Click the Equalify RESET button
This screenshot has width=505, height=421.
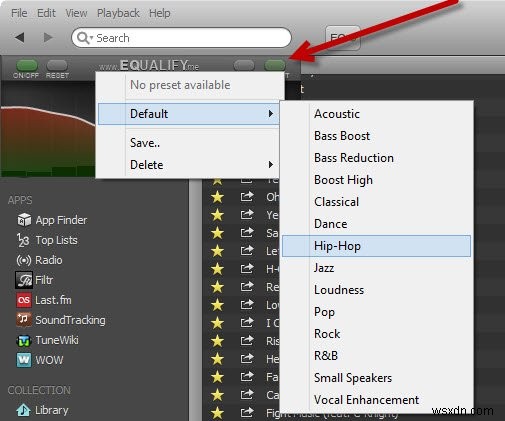coord(57,65)
